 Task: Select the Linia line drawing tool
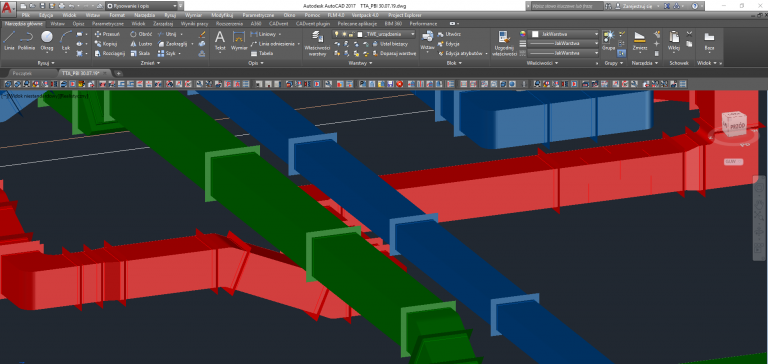click(x=9, y=40)
